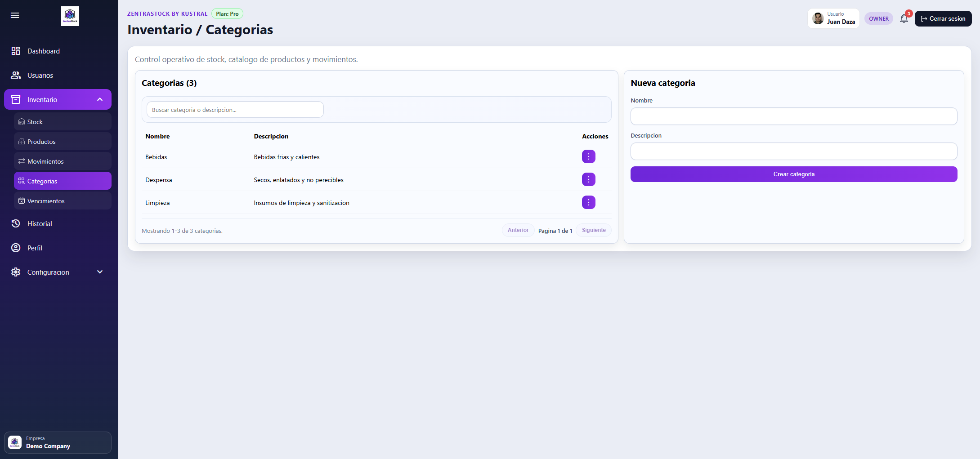980x459 pixels.
Task: Click the Anterior pagination button
Action: coord(518,231)
